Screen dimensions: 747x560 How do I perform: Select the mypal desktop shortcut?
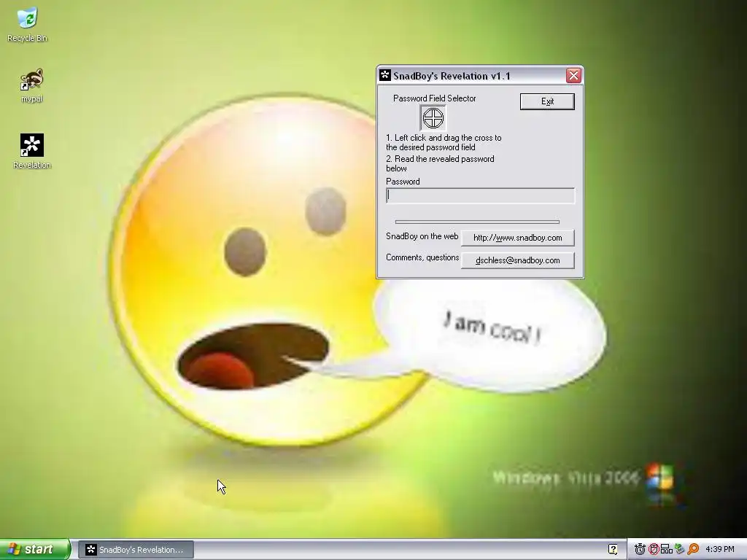tap(31, 86)
